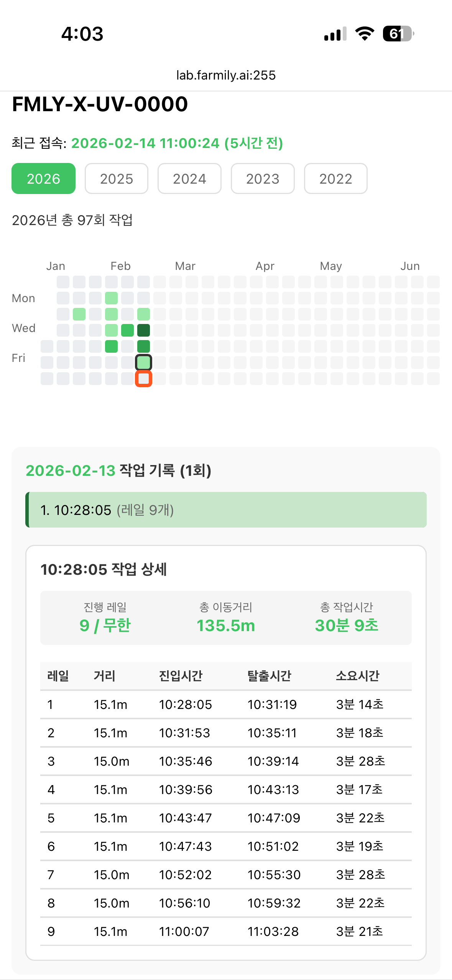Viewport: 452px width, 980px height.
Task: Tap the 진입시간 column header
Action: tap(181, 676)
